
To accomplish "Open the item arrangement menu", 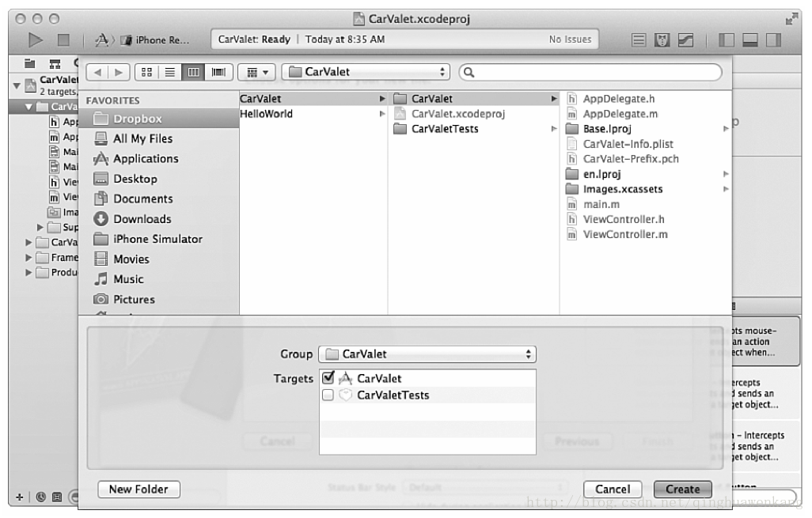I will [x=257, y=72].
